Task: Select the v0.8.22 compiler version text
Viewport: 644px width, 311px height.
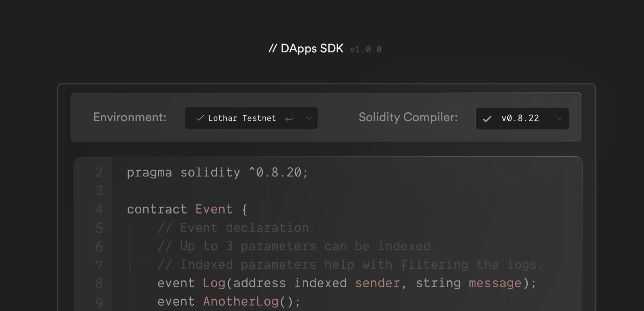Action: coord(520,118)
